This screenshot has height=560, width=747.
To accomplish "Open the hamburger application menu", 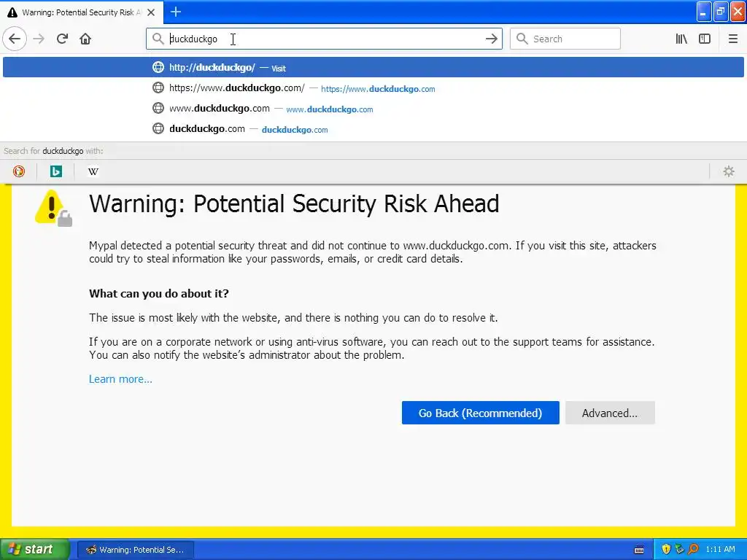I will (733, 39).
